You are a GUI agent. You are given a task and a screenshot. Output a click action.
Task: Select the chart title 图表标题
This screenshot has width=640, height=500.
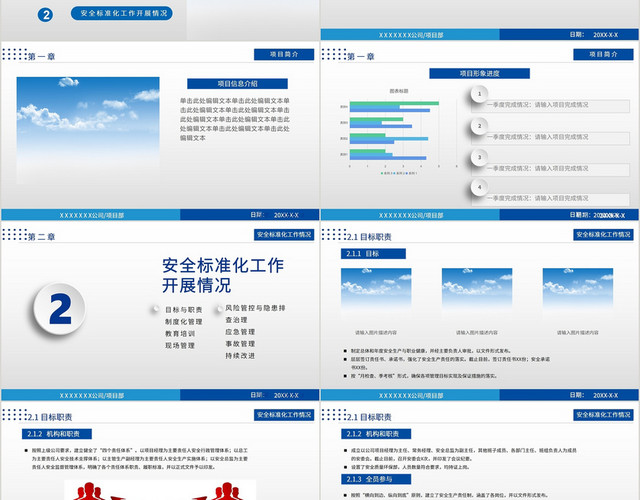(x=399, y=91)
